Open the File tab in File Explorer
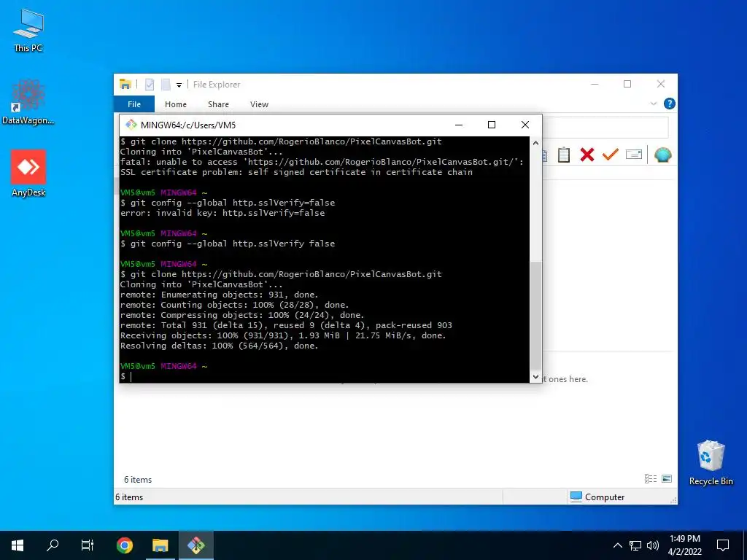Image resolution: width=747 pixels, height=560 pixels. click(134, 104)
